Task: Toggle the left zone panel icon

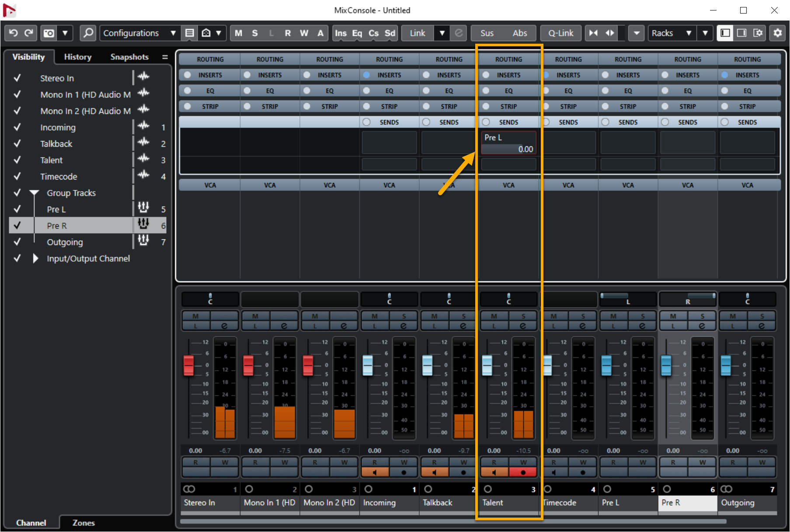Action: [725, 33]
